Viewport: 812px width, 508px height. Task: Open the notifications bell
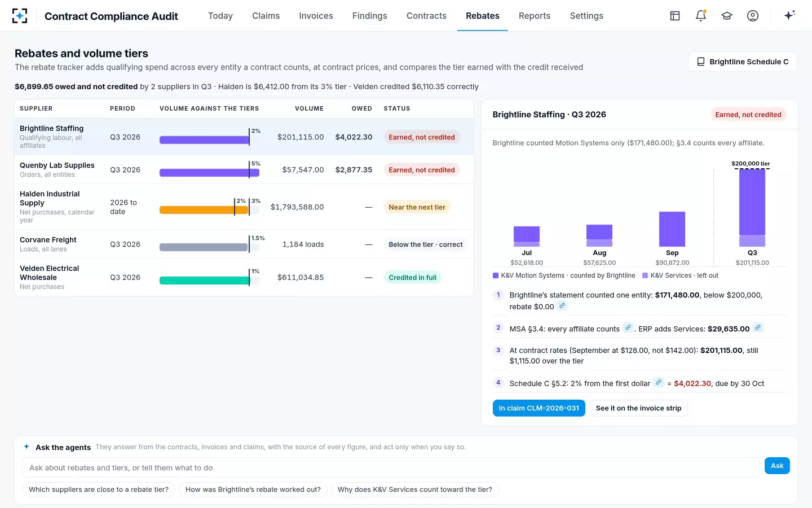[701, 16]
